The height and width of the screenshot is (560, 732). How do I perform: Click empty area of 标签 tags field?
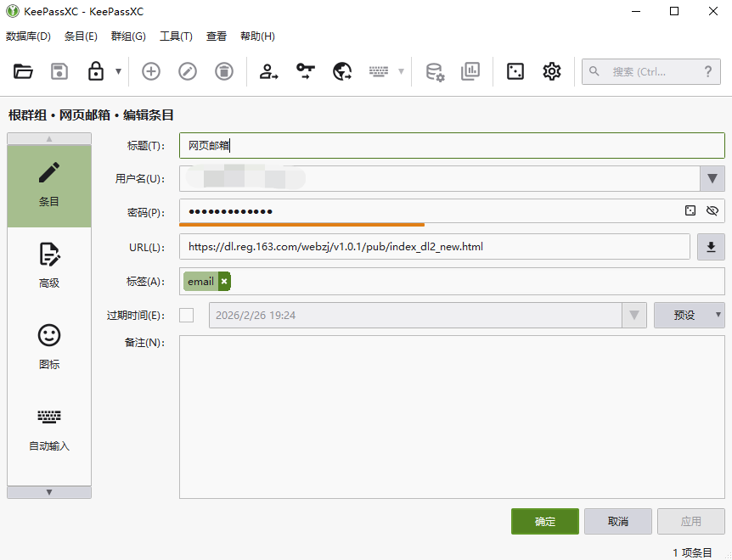pyautogui.click(x=476, y=281)
